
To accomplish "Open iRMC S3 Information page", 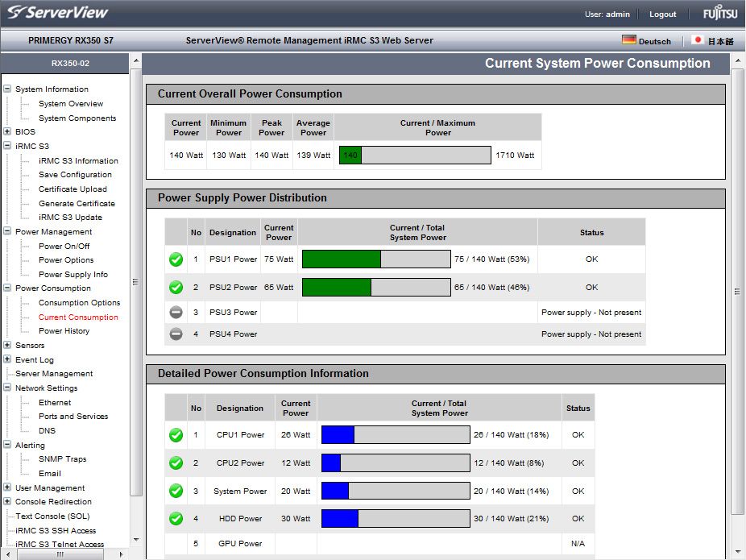I will pyautogui.click(x=78, y=161).
